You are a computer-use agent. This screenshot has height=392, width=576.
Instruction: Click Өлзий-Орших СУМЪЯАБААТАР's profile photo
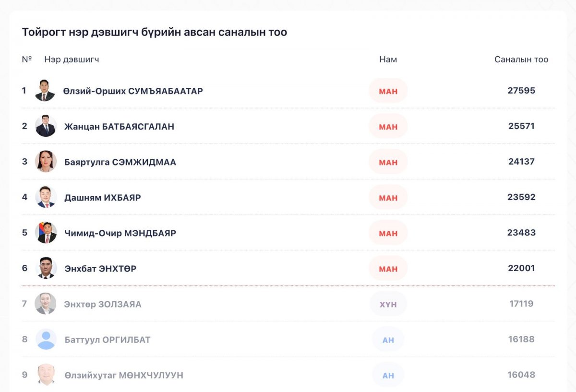coord(45,91)
